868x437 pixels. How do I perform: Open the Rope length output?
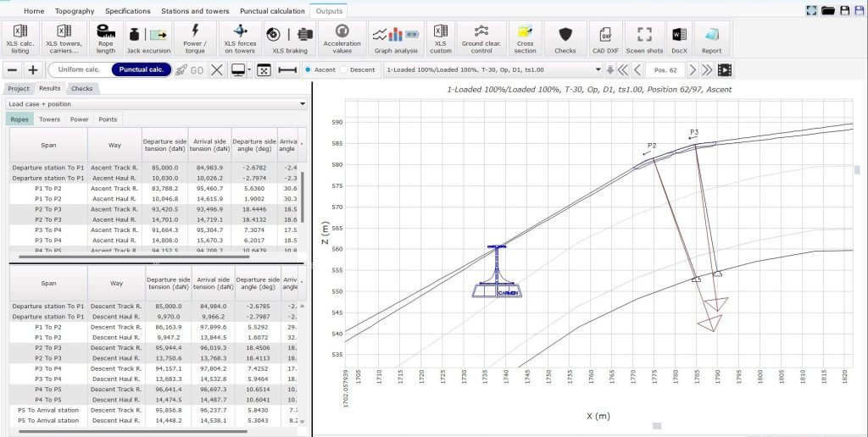[x=105, y=39]
